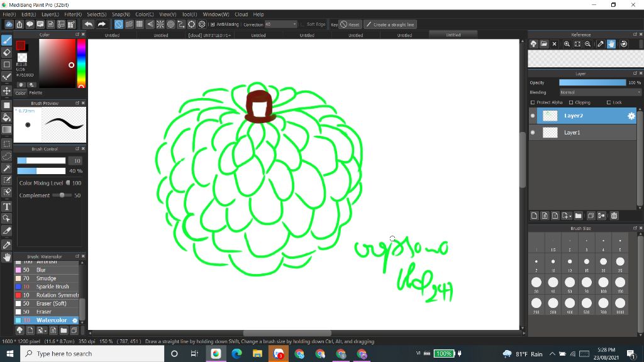Viewport: 644px width, 362px height.
Task: Click the Reset snap button
Action: [350, 25]
